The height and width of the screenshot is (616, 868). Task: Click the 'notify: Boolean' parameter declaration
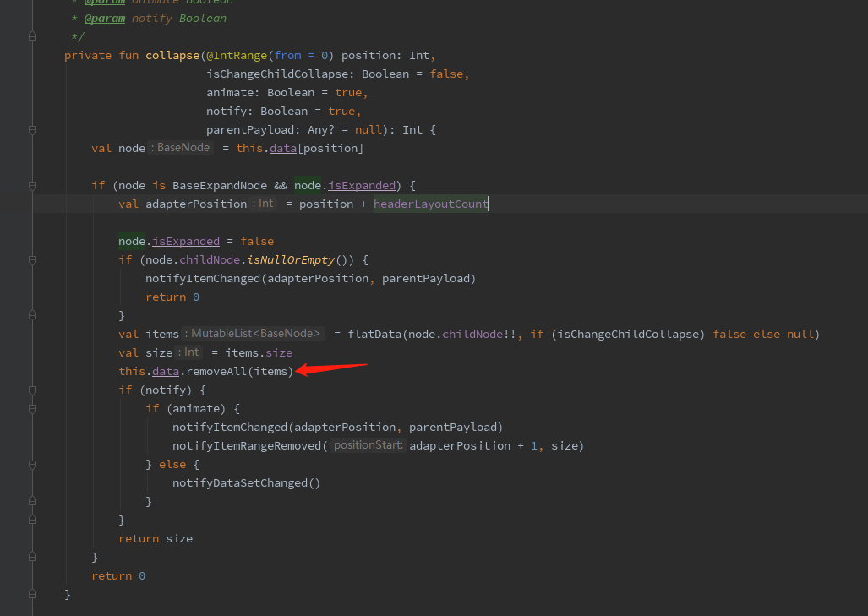click(257, 112)
